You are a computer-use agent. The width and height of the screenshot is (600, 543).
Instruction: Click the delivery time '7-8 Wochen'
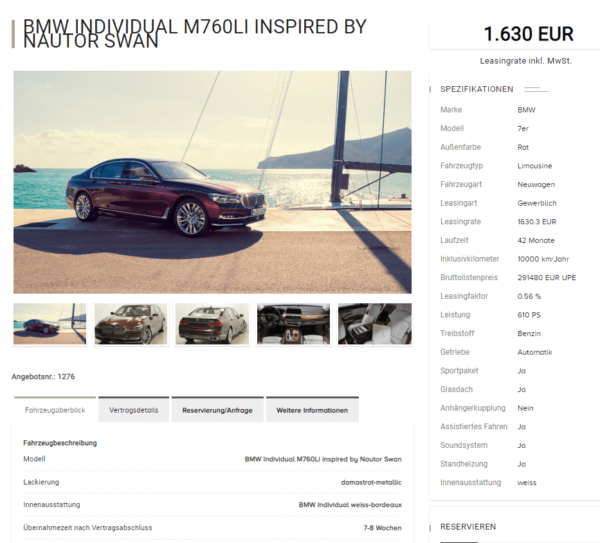(382, 528)
